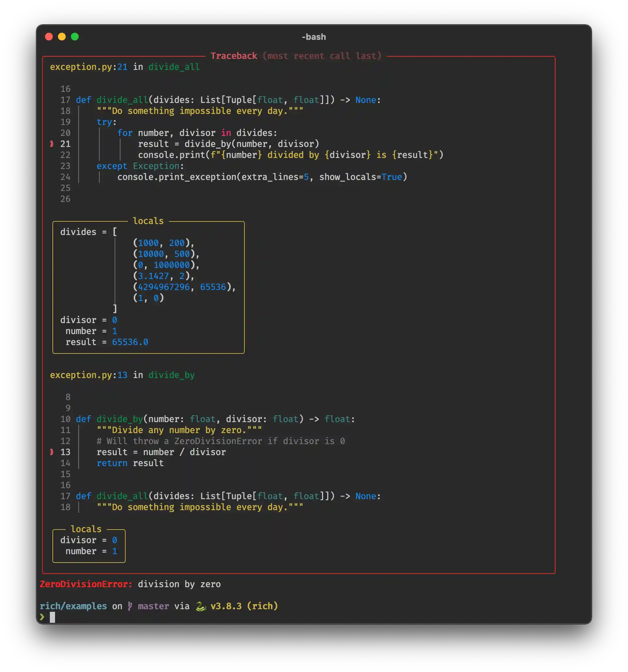Viewport: 628px width, 672px height.
Task: Click the first locals panel title
Action: (148, 221)
